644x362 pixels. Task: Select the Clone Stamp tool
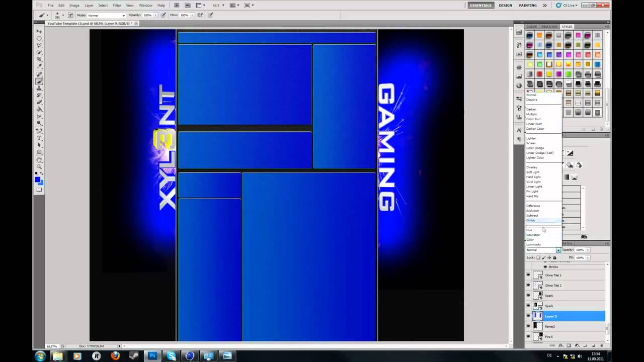pos(39,88)
